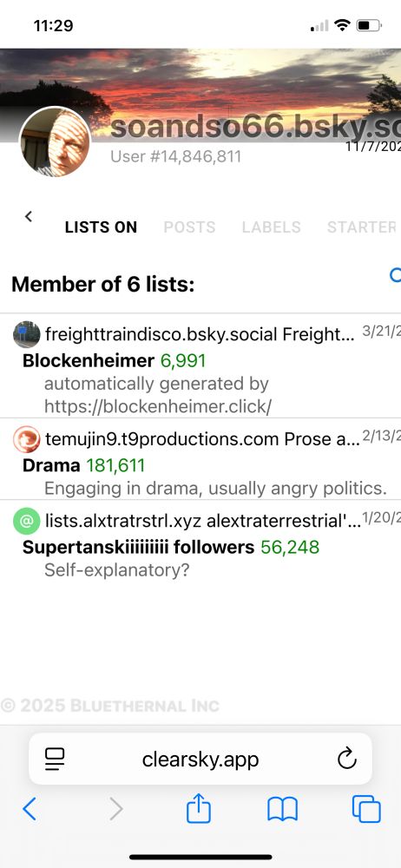
Task: Open the freighttraindisco avatar thumbnail
Action: (27, 334)
